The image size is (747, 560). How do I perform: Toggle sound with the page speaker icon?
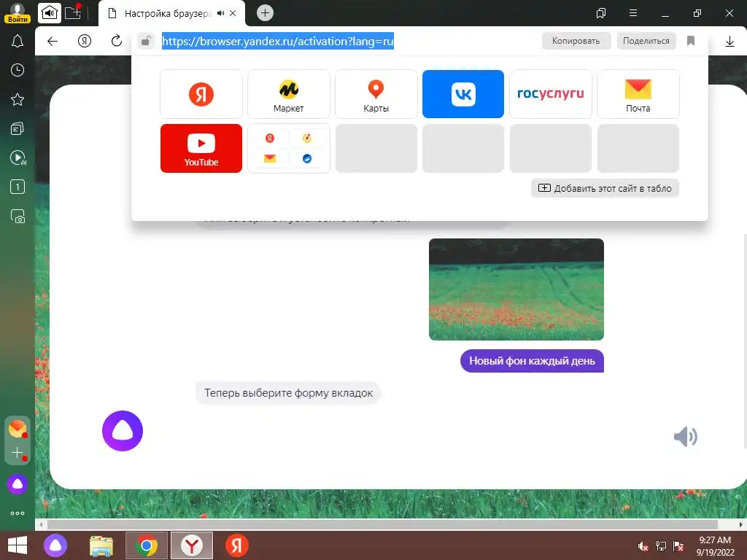click(686, 436)
